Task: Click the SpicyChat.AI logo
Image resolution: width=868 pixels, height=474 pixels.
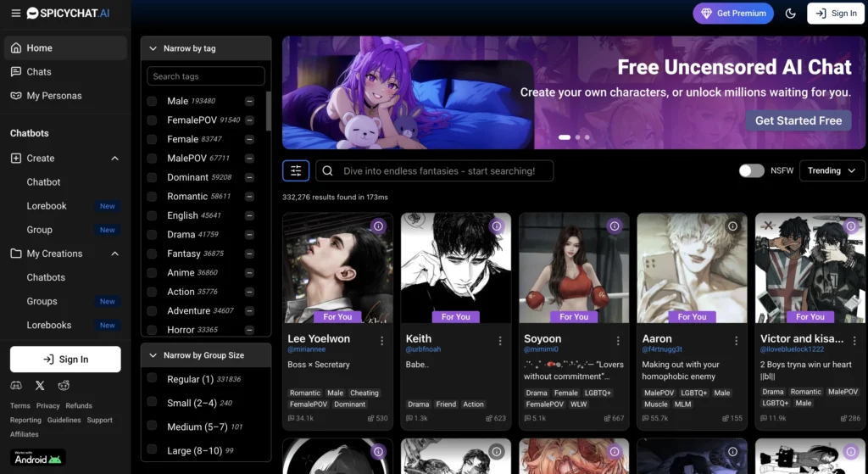Action: tap(68, 13)
